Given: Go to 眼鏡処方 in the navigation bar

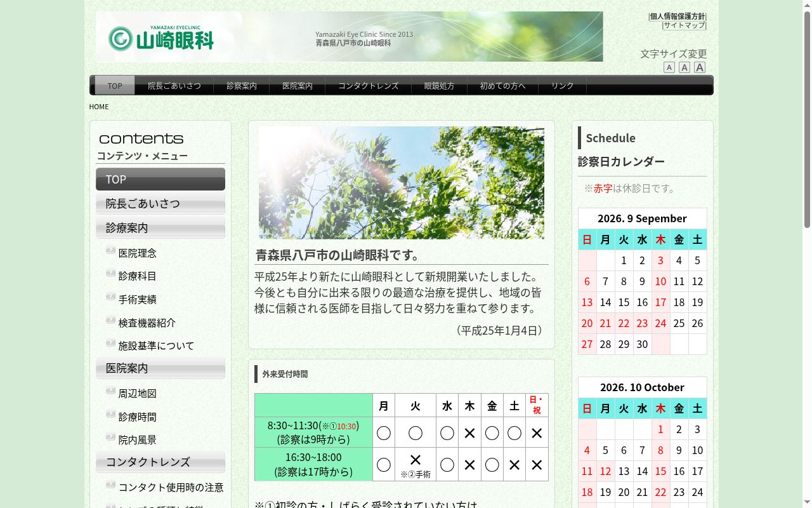Looking at the screenshot, I should click(440, 86).
